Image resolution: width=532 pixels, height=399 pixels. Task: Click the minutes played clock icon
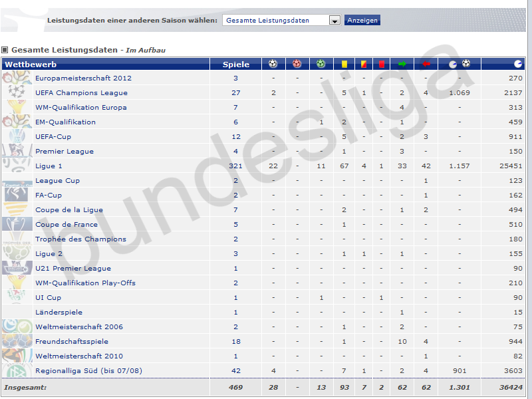click(518, 64)
